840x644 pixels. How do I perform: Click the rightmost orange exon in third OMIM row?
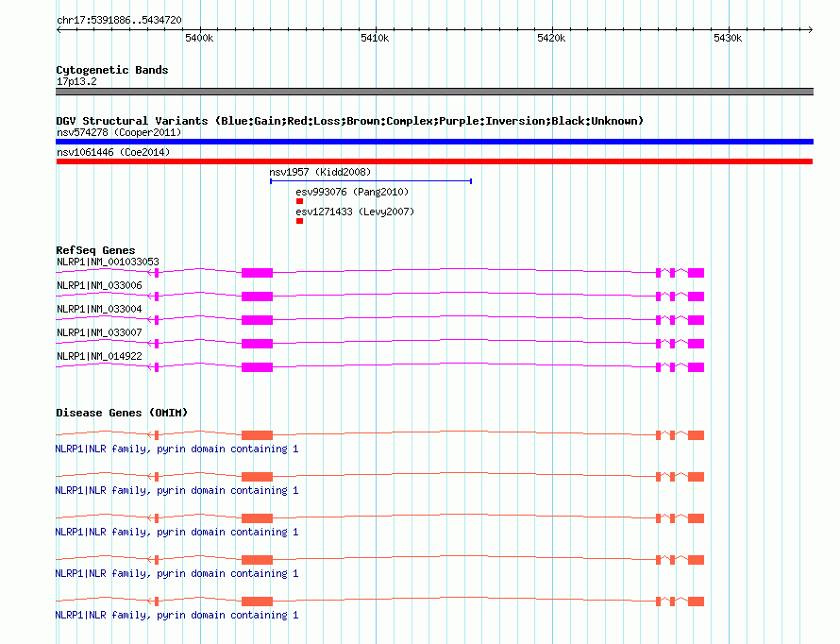(x=696, y=518)
